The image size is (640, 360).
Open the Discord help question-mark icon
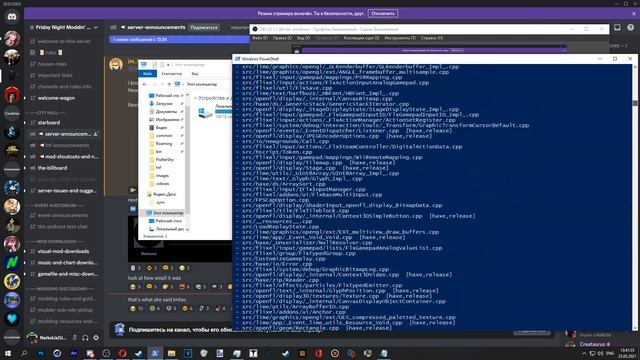click(x=631, y=27)
